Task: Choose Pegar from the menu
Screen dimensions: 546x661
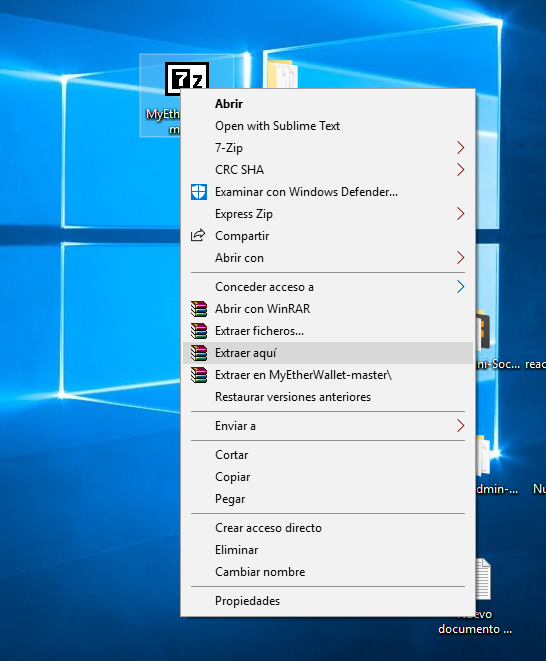Action: (x=328, y=499)
